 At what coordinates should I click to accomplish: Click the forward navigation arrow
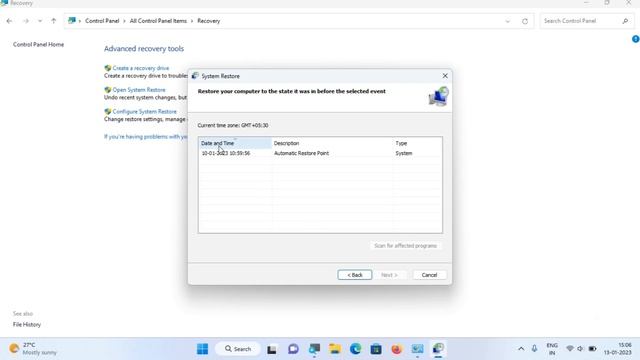click(26, 21)
